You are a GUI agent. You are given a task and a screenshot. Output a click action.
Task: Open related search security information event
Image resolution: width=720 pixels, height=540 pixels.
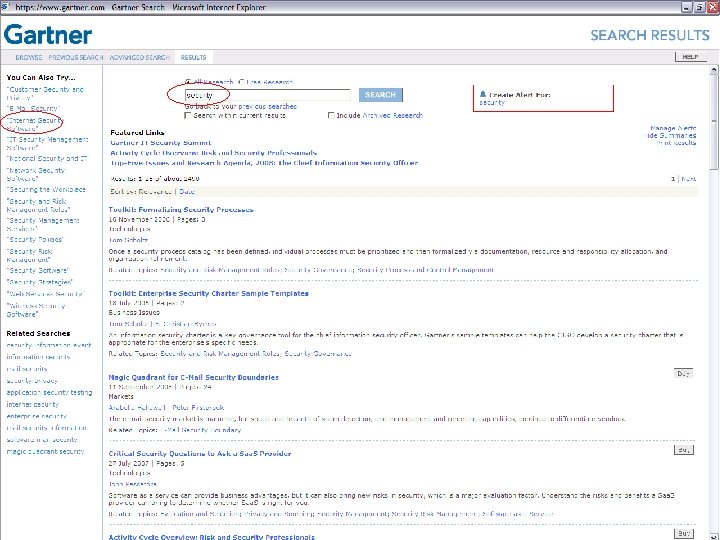point(49,345)
